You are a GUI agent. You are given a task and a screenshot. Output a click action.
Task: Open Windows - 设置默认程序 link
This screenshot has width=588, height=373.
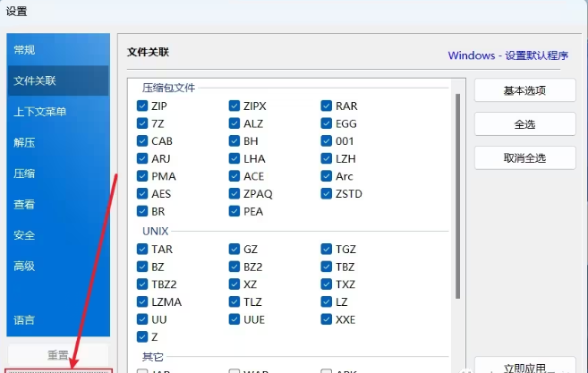coord(507,55)
